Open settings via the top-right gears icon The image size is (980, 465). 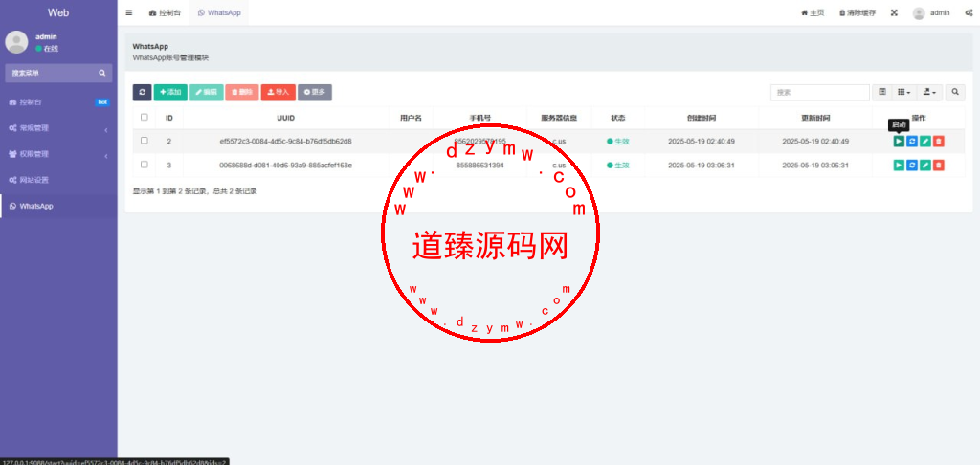pyautogui.click(x=969, y=12)
